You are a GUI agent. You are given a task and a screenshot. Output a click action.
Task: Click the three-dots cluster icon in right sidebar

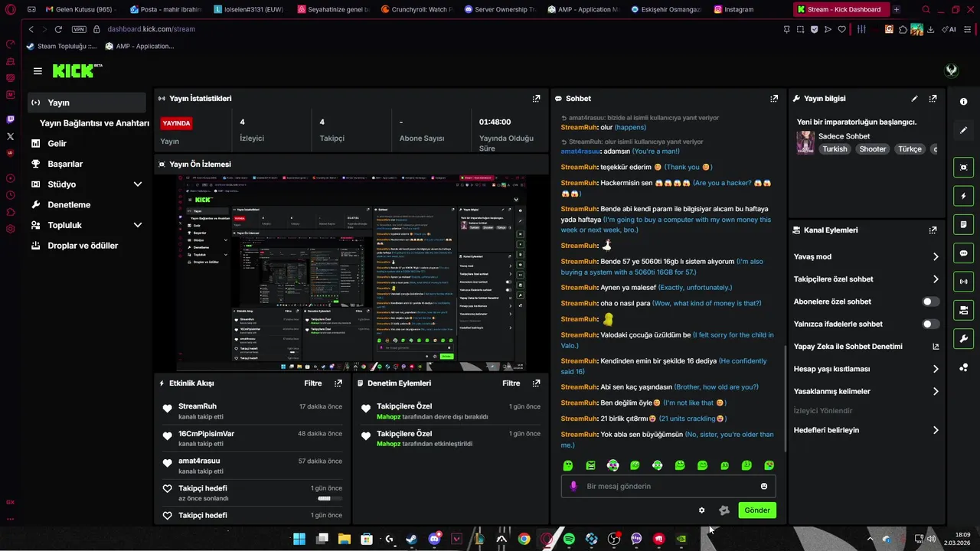963,367
